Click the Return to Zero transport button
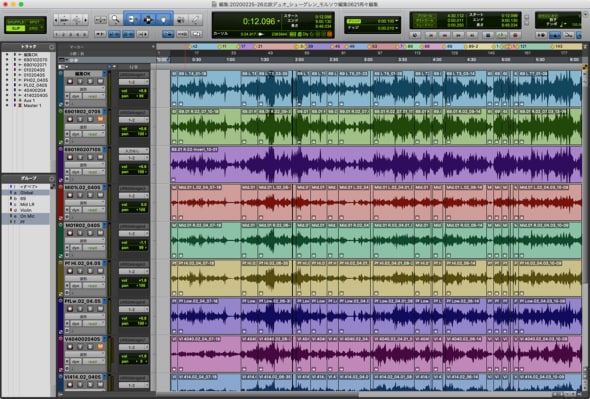 [x=431, y=35]
